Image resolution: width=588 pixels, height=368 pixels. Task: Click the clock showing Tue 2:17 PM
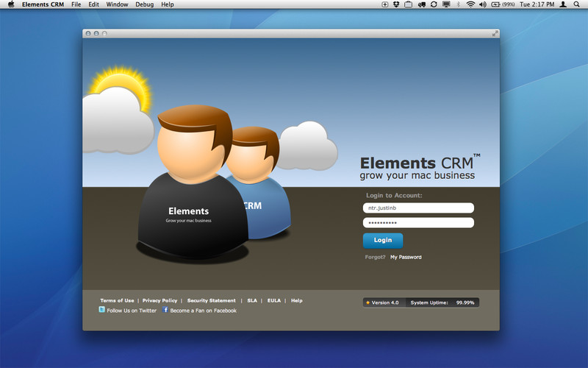coord(537,4)
